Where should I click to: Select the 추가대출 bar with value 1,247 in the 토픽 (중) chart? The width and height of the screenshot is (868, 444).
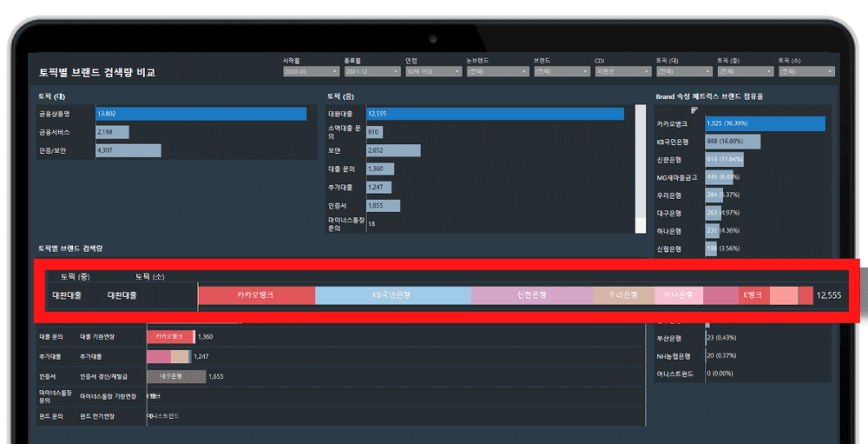pyautogui.click(x=378, y=188)
